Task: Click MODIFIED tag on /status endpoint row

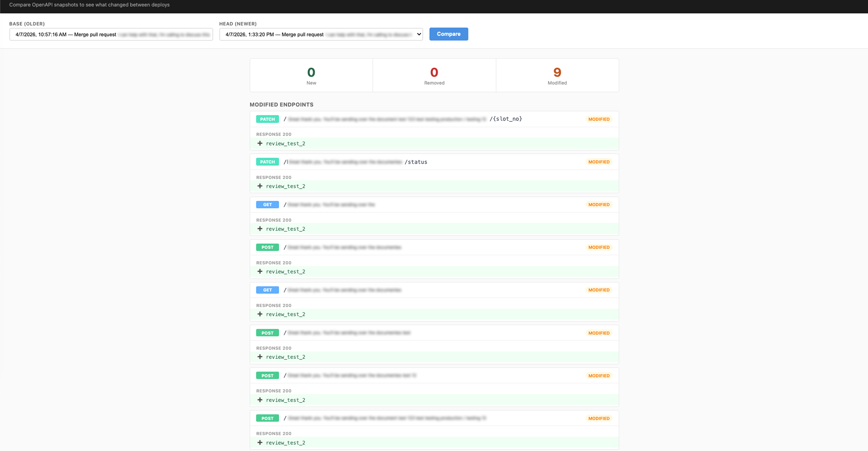Action: (599, 162)
